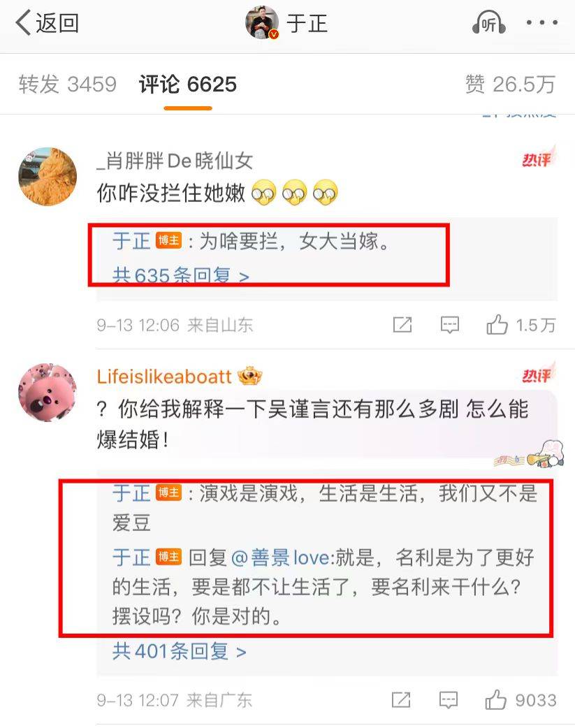Tap the reply bubble icon on first comment
The height and width of the screenshot is (728, 575).
point(450,325)
